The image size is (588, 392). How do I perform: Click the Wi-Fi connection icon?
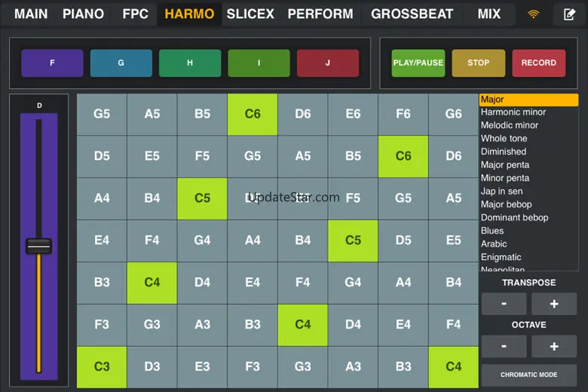click(x=533, y=14)
